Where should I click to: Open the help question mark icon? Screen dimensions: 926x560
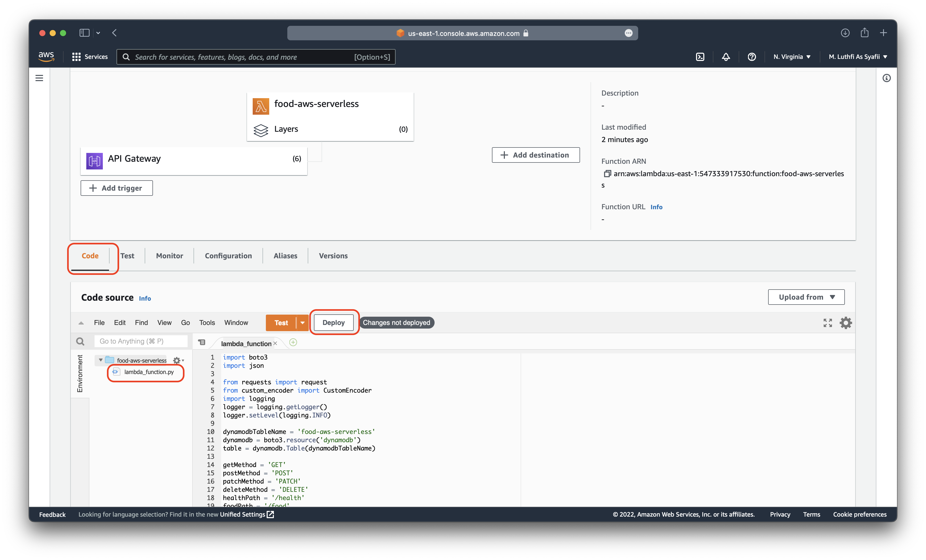pyautogui.click(x=752, y=57)
